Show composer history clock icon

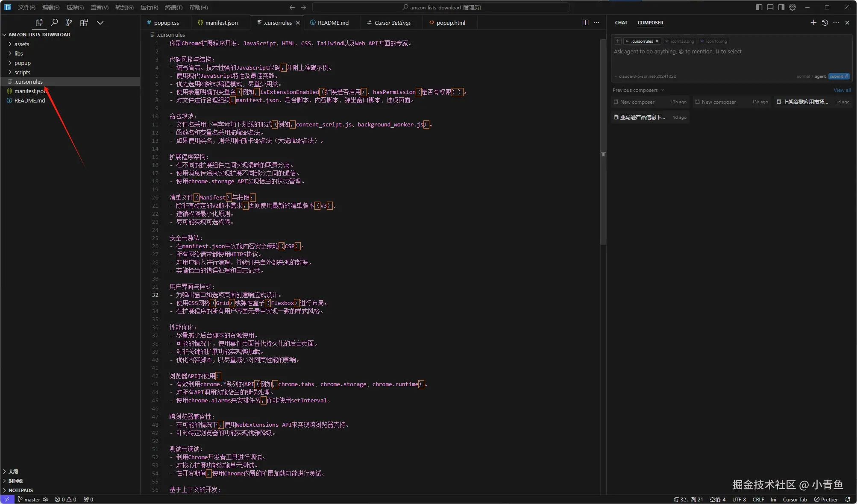click(x=825, y=23)
